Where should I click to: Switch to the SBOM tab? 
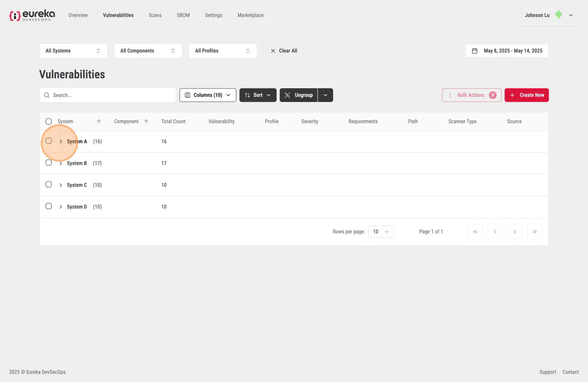pyautogui.click(x=183, y=15)
